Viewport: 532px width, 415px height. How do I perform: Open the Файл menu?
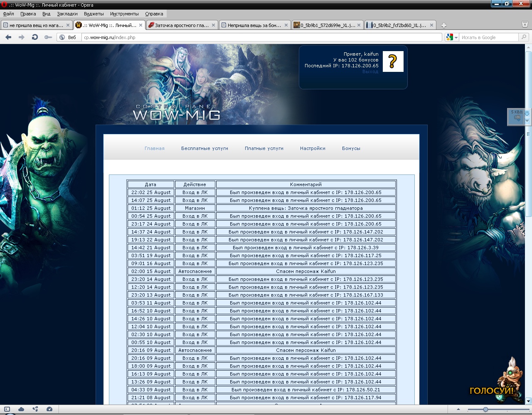(x=8, y=14)
